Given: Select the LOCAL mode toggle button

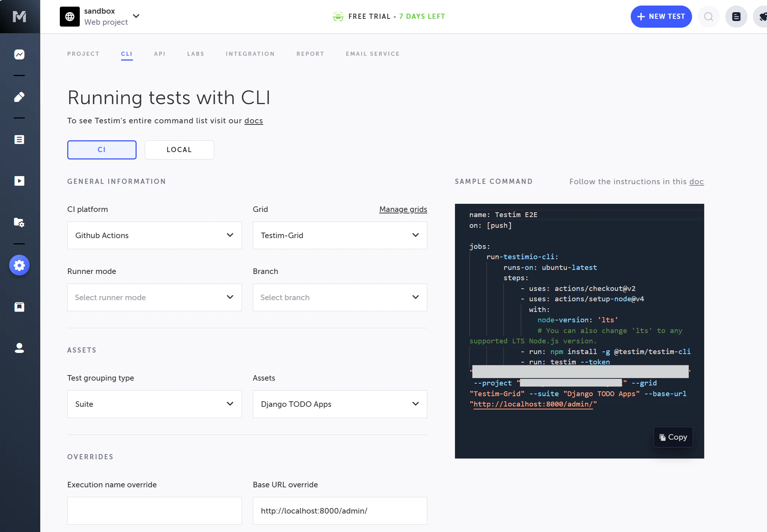Looking at the screenshot, I should pyautogui.click(x=179, y=150).
